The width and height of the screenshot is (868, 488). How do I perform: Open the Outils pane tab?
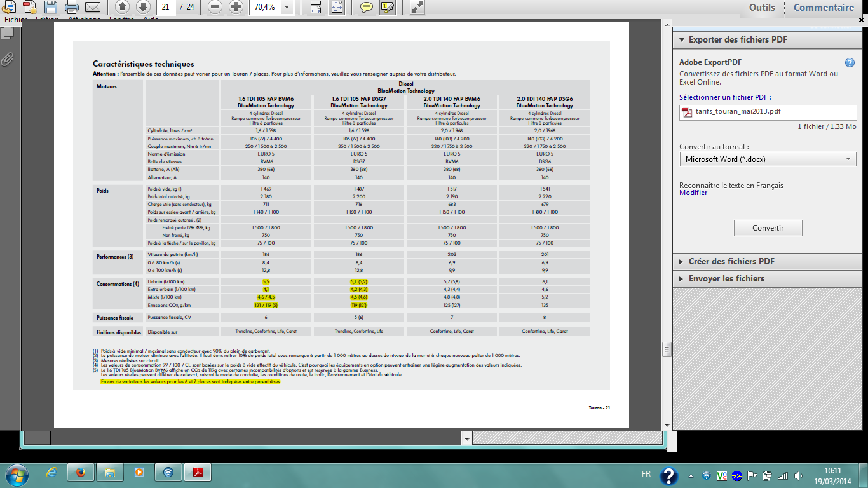[762, 8]
